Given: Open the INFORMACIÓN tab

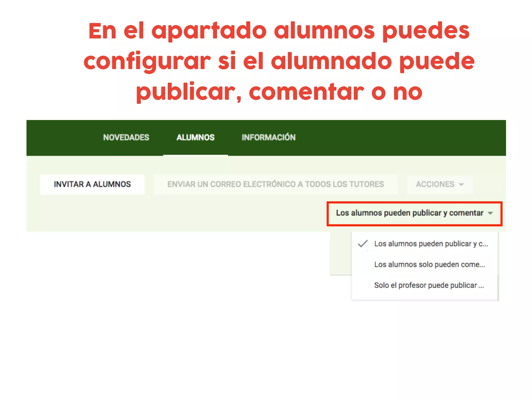Looking at the screenshot, I should (269, 137).
